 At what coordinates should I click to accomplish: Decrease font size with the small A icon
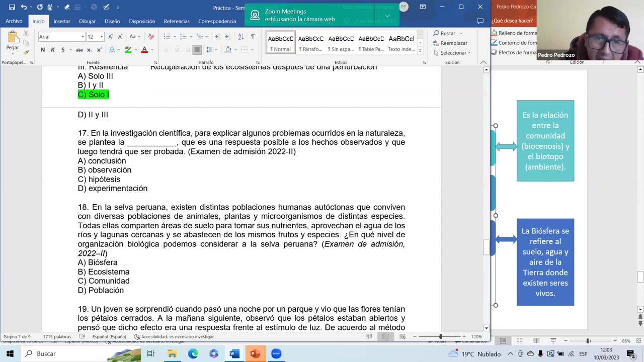point(120,37)
